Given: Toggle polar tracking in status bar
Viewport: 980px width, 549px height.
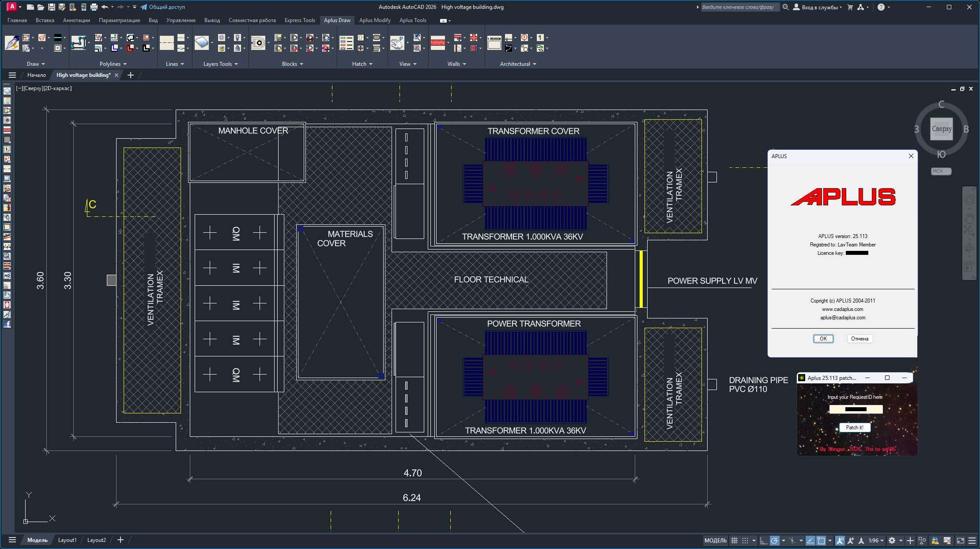Looking at the screenshot, I should 775,540.
